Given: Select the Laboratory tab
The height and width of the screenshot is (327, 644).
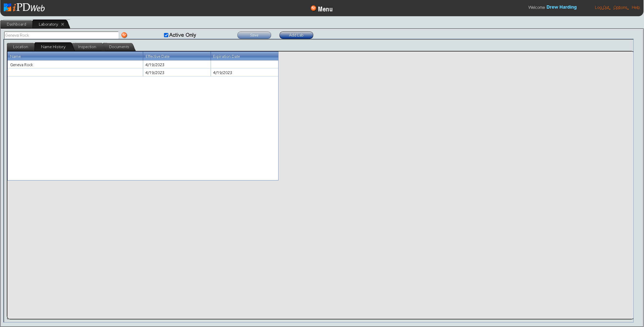Looking at the screenshot, I should click(x=48, y=24).
